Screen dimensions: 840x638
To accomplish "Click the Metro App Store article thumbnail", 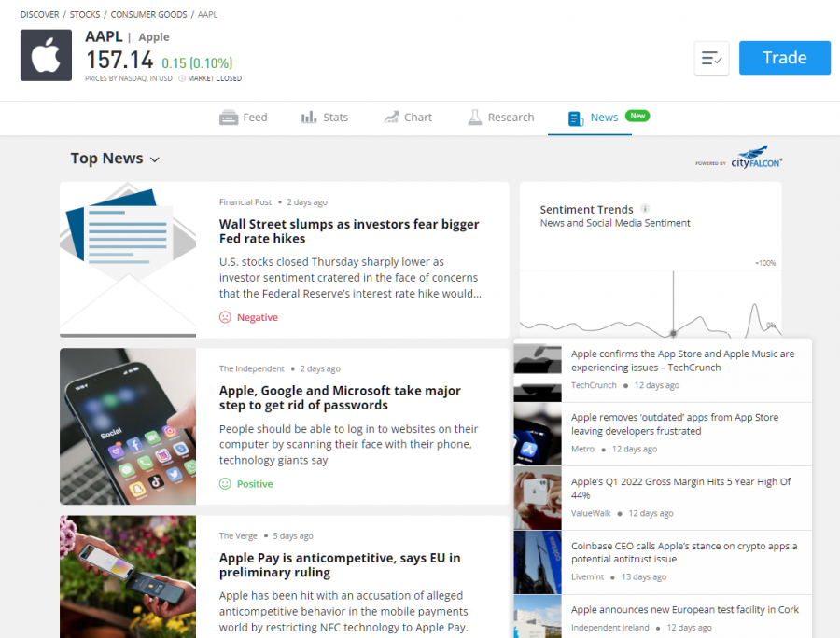I will coord(538,434).
